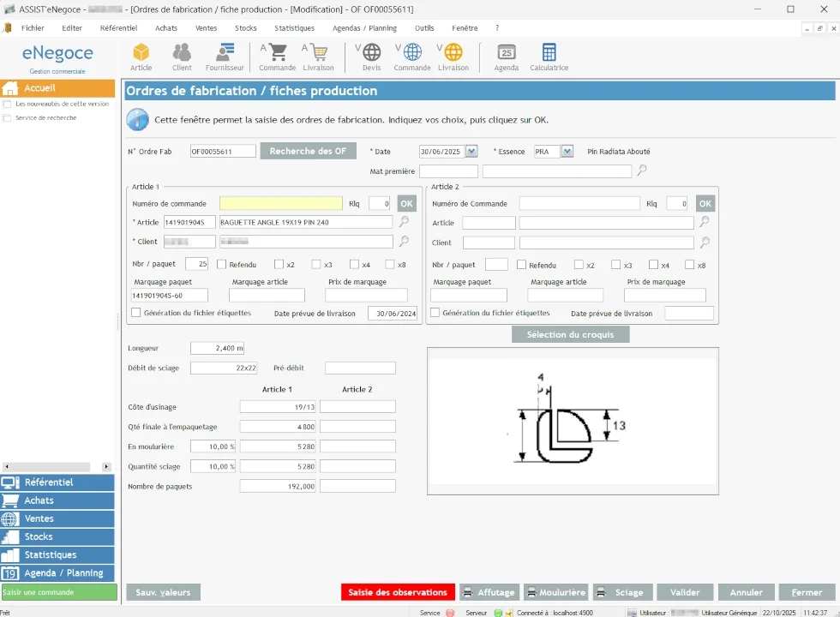
Task: Check Génération du fichier étiquettes in Article 1
Action: point(136,314)
